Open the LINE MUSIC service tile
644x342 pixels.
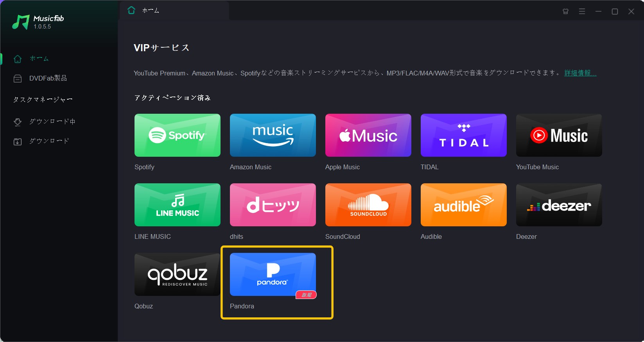click(x=178, y=205)
